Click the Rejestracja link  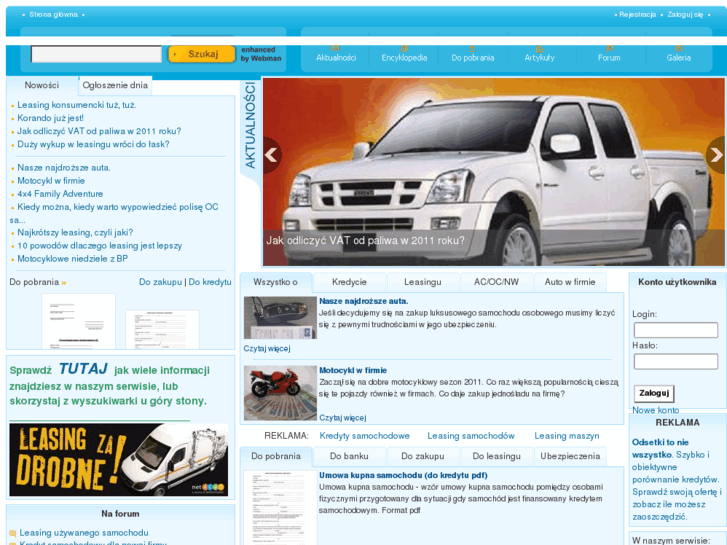pyautogui.click(x=638, y=14)
